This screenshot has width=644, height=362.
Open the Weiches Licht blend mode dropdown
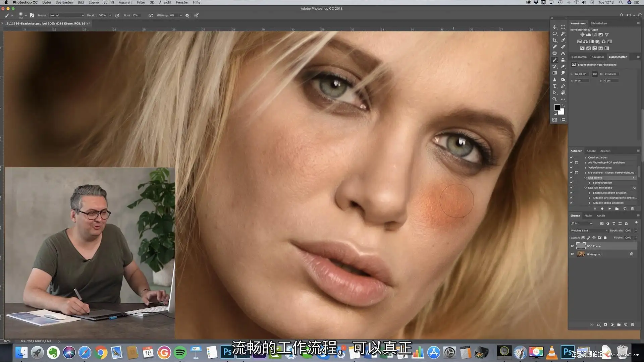[x=589, y=231]
